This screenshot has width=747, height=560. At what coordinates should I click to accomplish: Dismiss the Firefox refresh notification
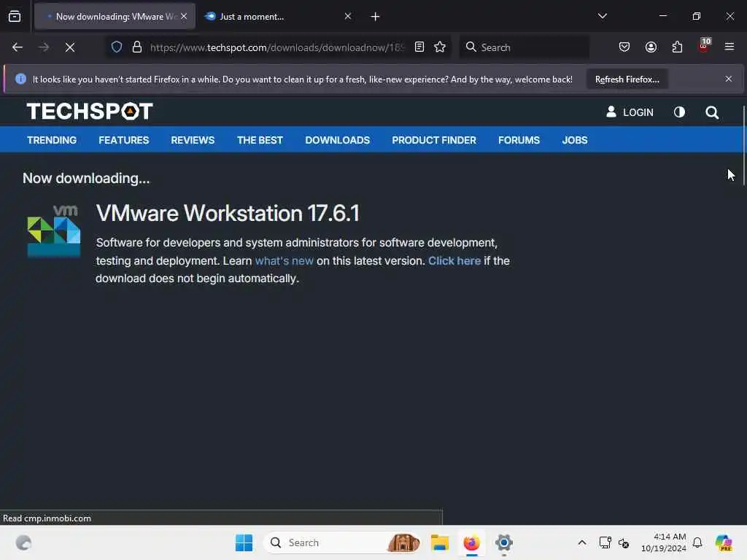click(x=729, y=79)
